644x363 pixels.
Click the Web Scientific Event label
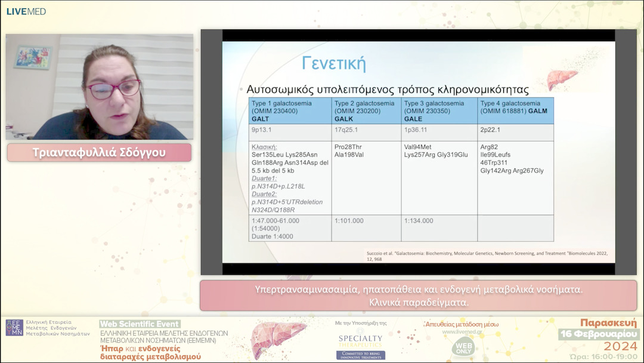(140, 324)
